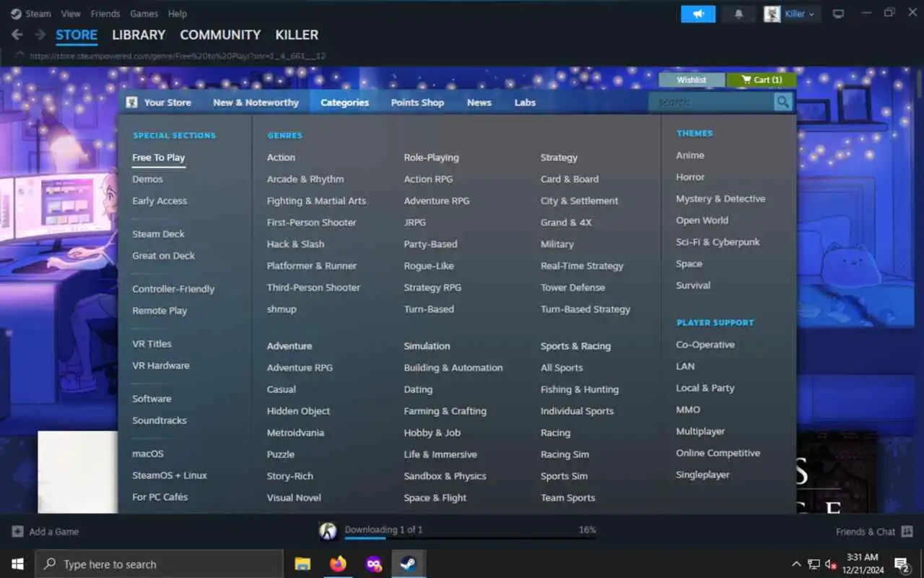Open the Friends menu
Image resolution: width=924 pixels, height=578 pixels.
[x=105, y=14]
